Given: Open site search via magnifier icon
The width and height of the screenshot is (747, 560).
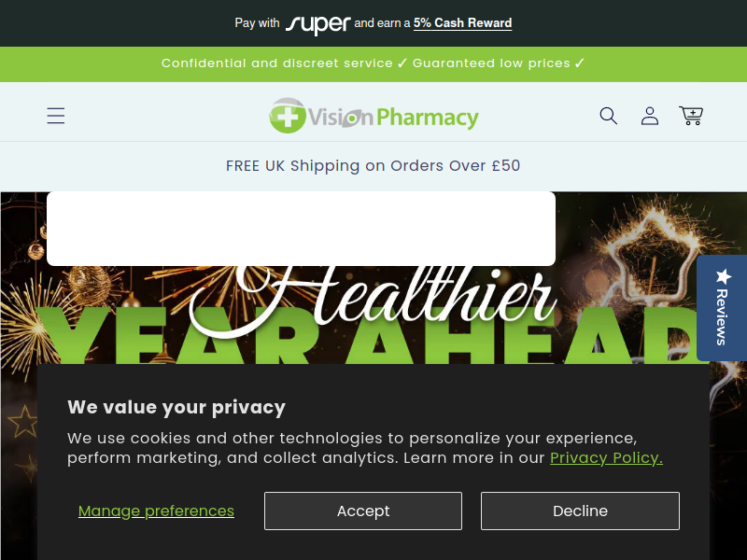Looking at the screenshot, I should (x=609, y=116).
